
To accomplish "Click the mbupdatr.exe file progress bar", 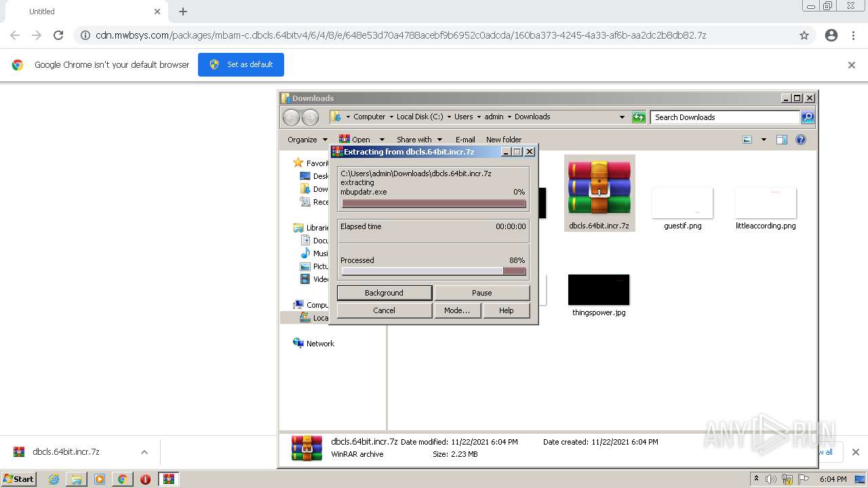I will coord(433,203).
